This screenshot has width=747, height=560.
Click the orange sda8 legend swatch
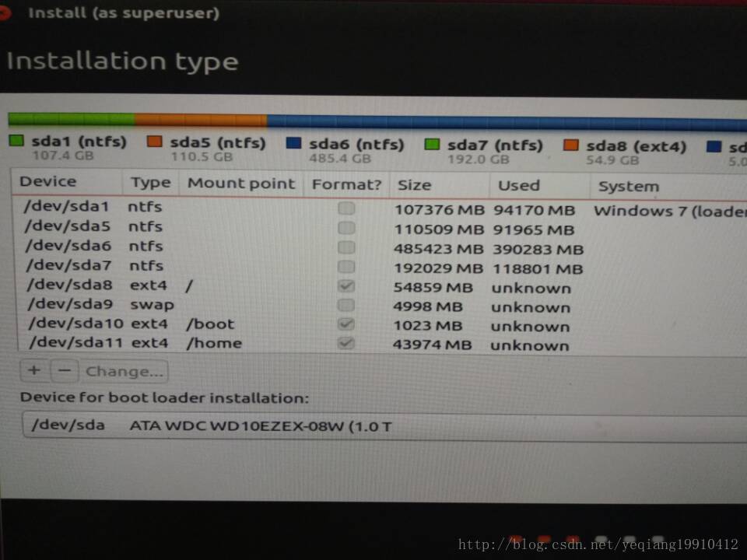(570, 145)
